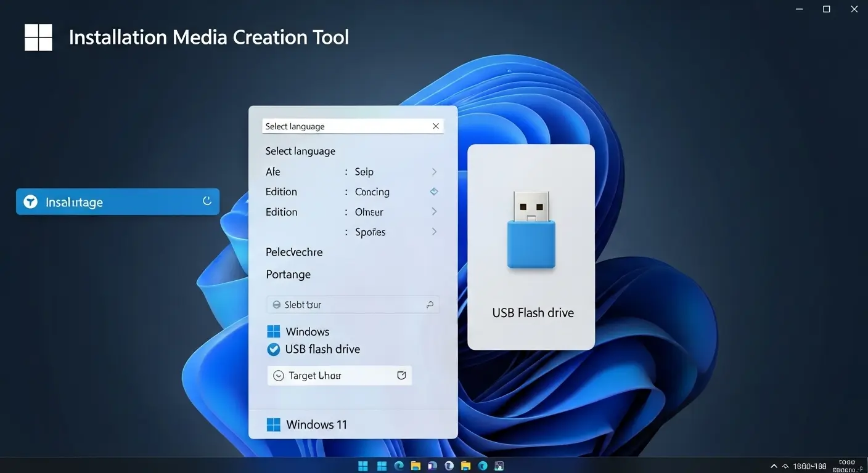Click the Concing value
The height and width of the screenshot is (473, 868).
click(x=372, y=192)
